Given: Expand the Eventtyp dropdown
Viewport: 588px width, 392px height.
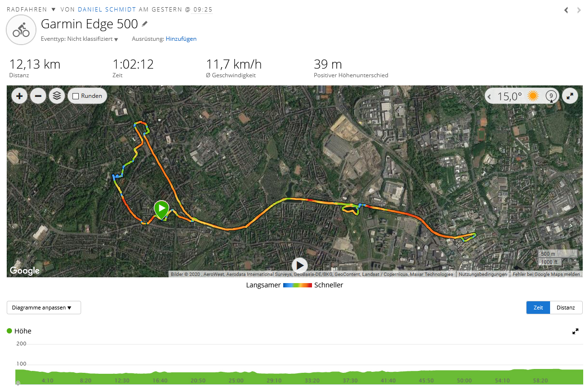Looking at the screenshot, I should click(x=116, y=39).
